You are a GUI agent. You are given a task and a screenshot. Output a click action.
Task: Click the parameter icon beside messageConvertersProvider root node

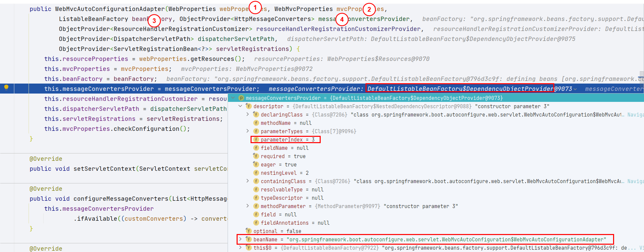241,98
